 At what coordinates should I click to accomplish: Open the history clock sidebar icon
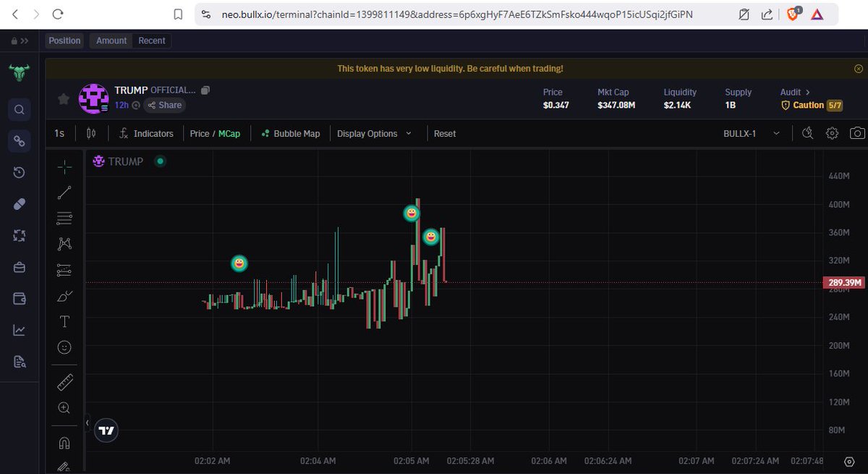[x=20, y=172]
